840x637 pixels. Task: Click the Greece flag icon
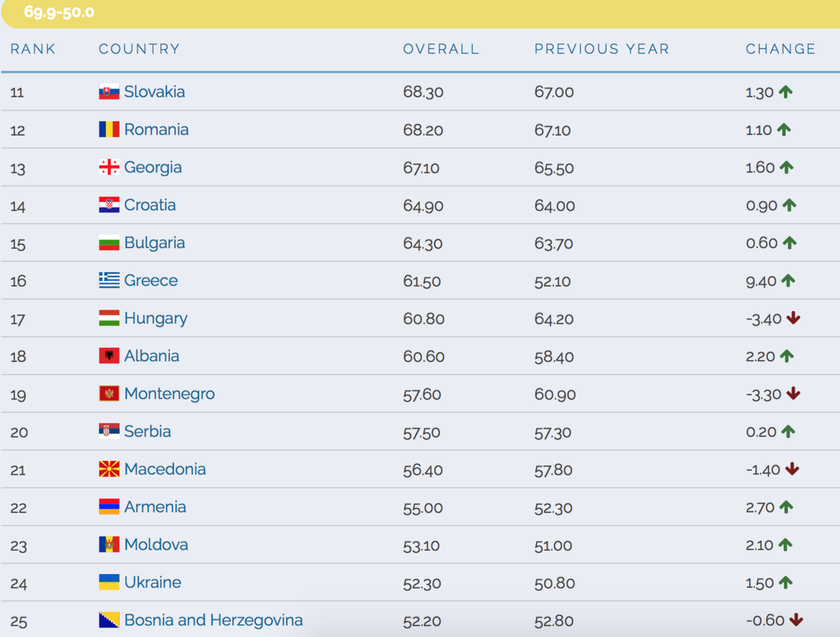pyautogui.click(x=109, y=280)
